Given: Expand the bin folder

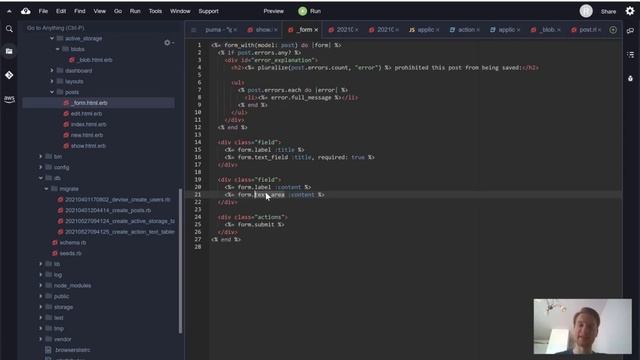Looking at the screenshot, I should (x=40, y=156).
